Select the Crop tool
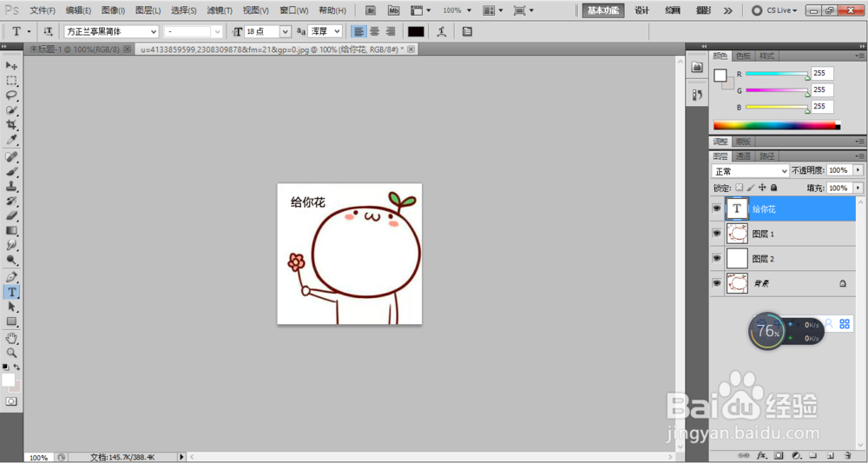 (11, 124)
